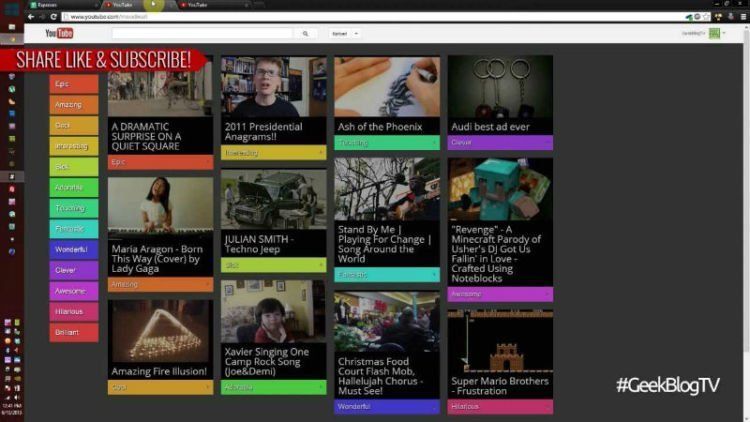Open the Windows Start button in the taskbar
Screen dimensions: 750x422
11,9
